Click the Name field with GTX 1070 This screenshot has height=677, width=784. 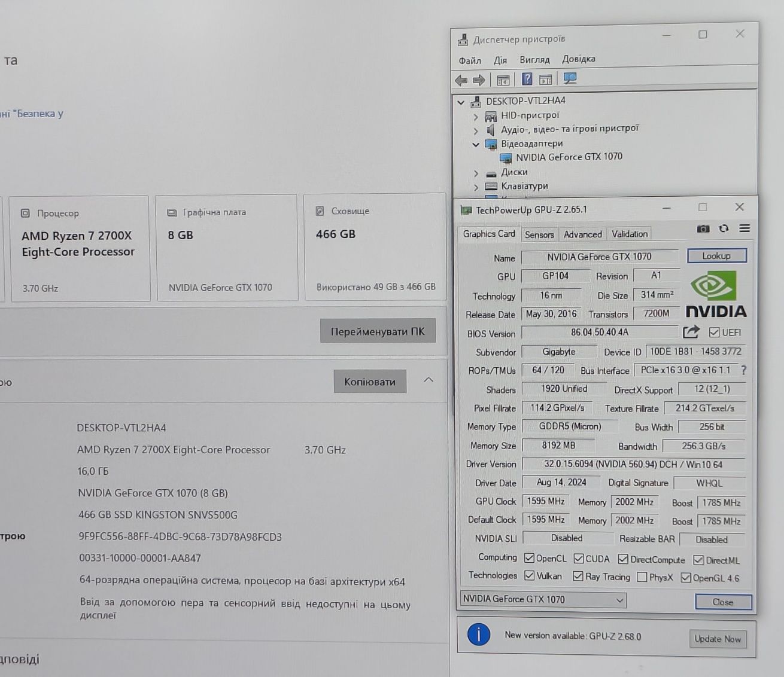pos(600,257)
